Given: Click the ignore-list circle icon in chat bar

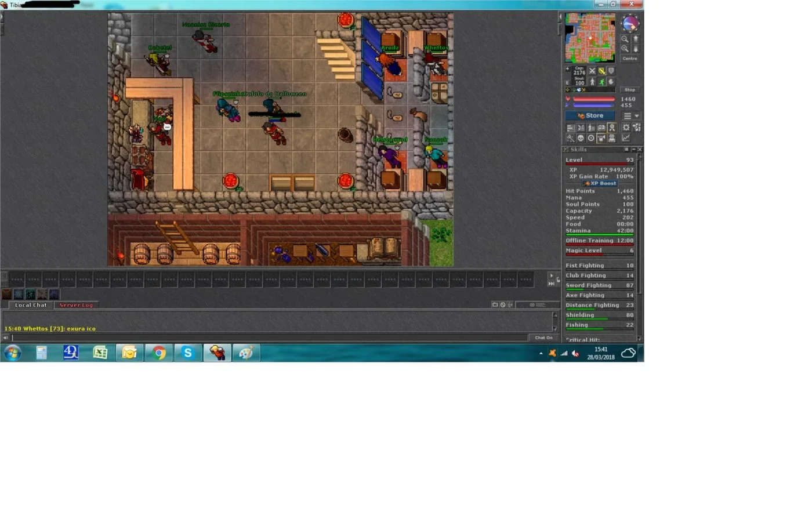Looking at the screenshot, I should tap(503, 304).
